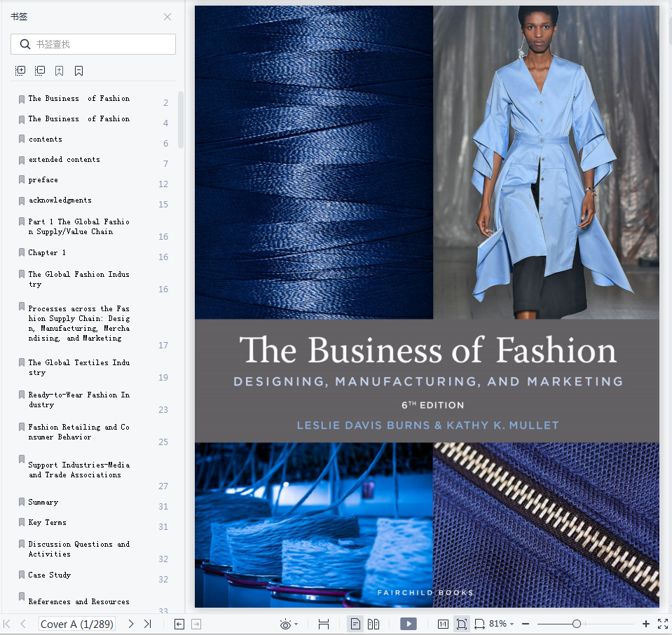Image resolution: width=672 pixels, height=635 pixels.
Task: Open the eye protection mode dropdown arrow
Action: [296, 624]
